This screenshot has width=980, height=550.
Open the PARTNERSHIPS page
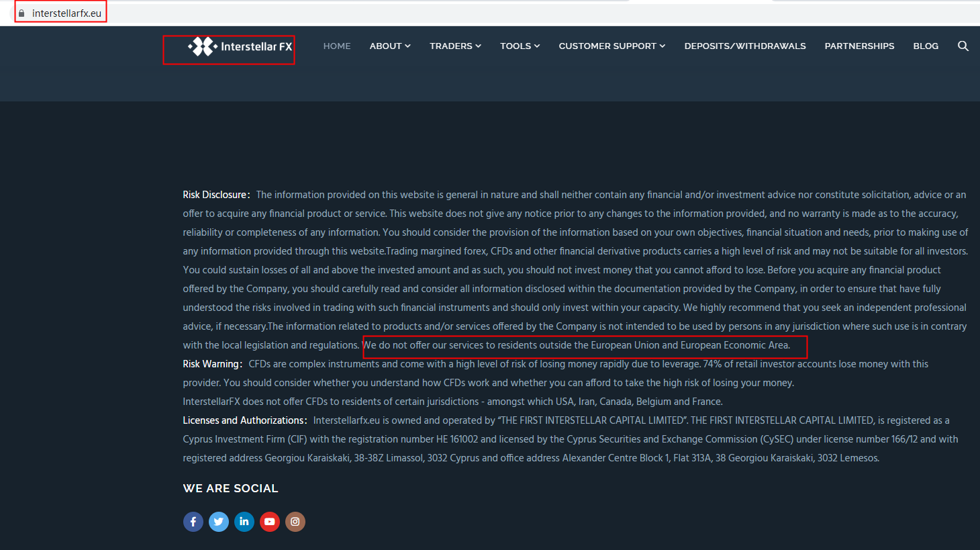(x=859, y=46)
